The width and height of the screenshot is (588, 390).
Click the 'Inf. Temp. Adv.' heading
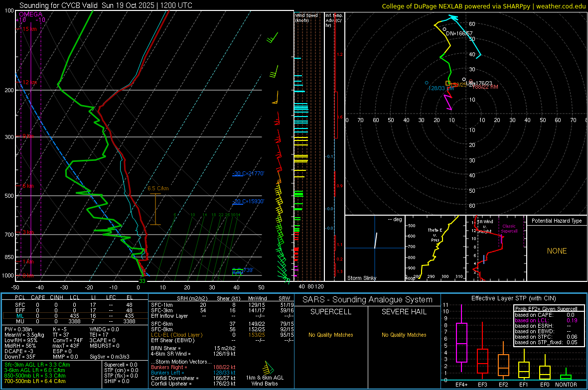pos(333,20)
